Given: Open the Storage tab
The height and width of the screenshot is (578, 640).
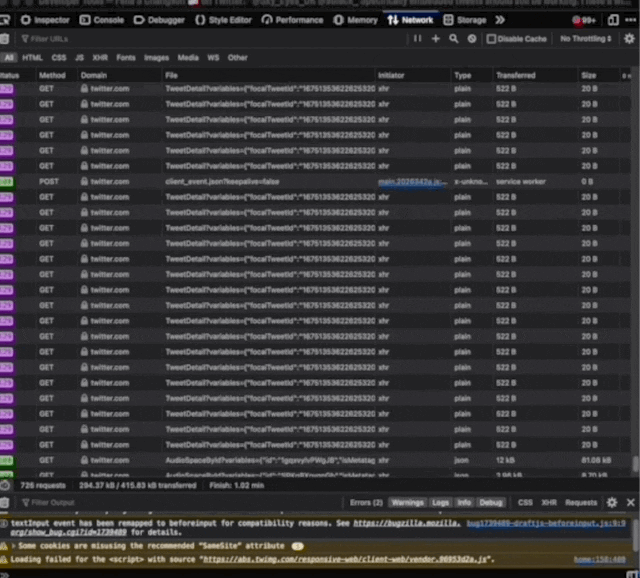Looking at the screenshot, I should 465,20.
